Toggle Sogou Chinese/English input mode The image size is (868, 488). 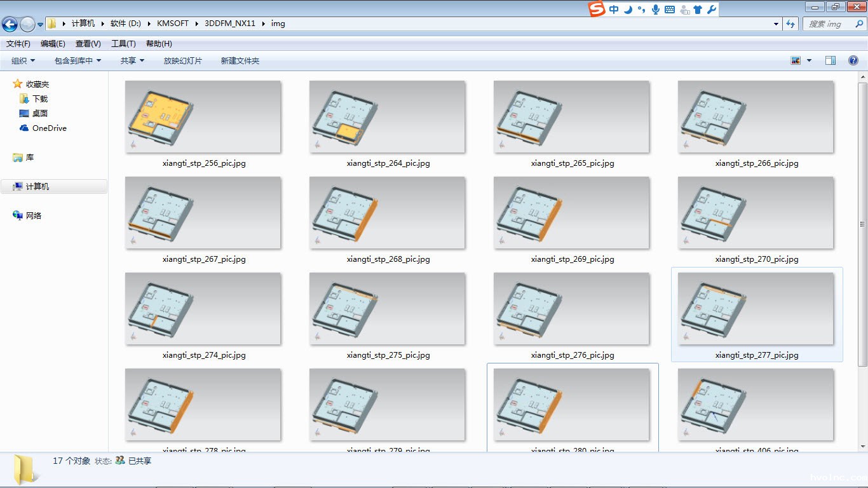tap(613, 10)
